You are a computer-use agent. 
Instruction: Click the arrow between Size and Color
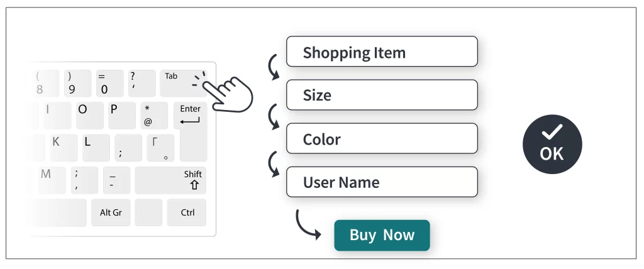(274, 117)
